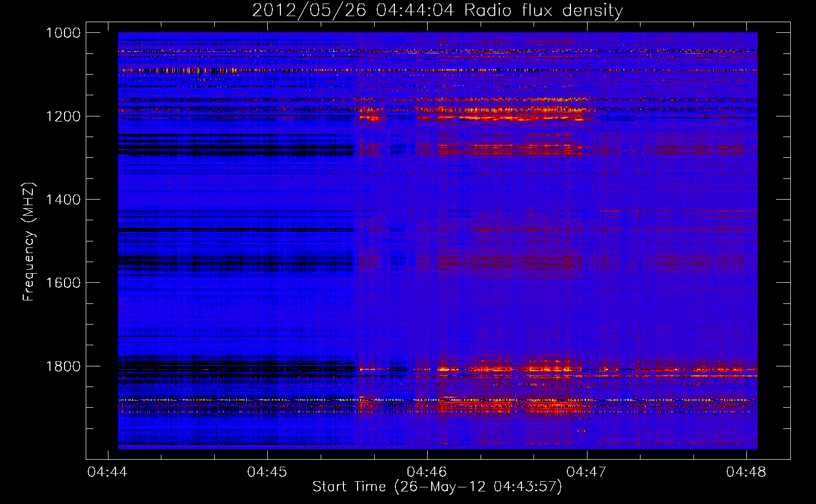Click the 'Start Time (26-May-12 04:43:57)' axis label
Viewport: 816px width, 504px height.
tap(437, 487)
